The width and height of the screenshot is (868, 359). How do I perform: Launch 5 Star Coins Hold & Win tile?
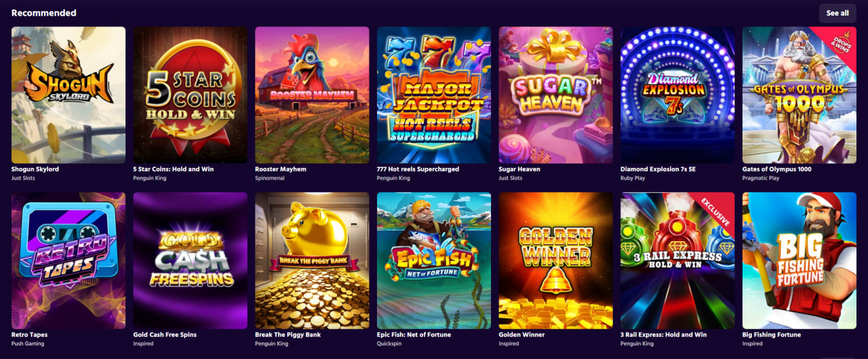coord(191,95)
